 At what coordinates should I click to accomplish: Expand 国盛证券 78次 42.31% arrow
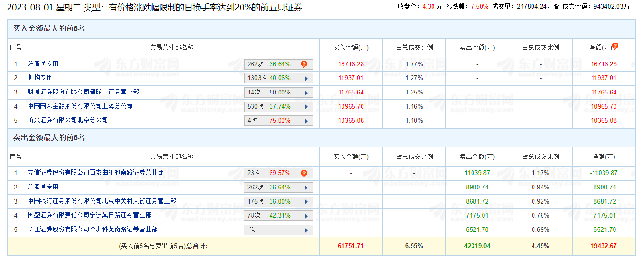[x=306, y=216]
